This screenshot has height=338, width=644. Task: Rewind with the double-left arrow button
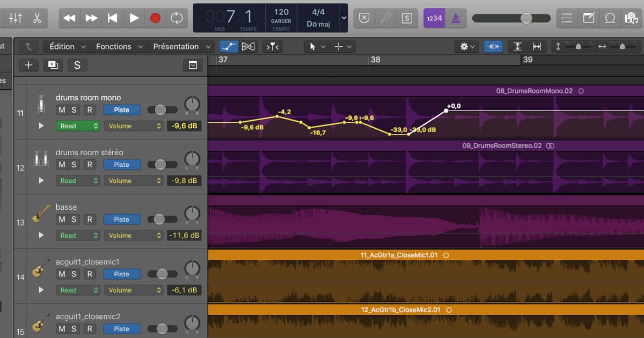(x=69, y=18)
